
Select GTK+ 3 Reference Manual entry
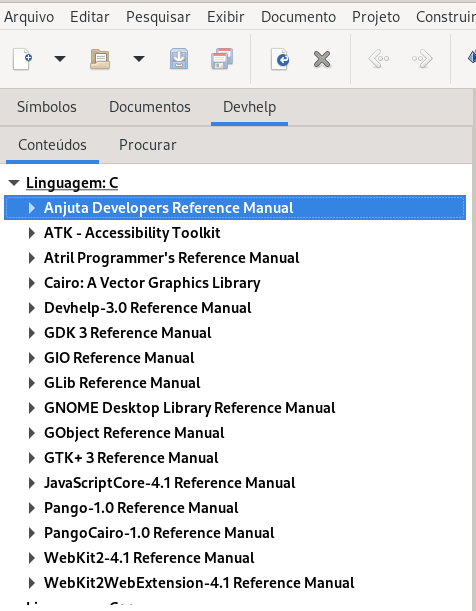coord(131,458)
